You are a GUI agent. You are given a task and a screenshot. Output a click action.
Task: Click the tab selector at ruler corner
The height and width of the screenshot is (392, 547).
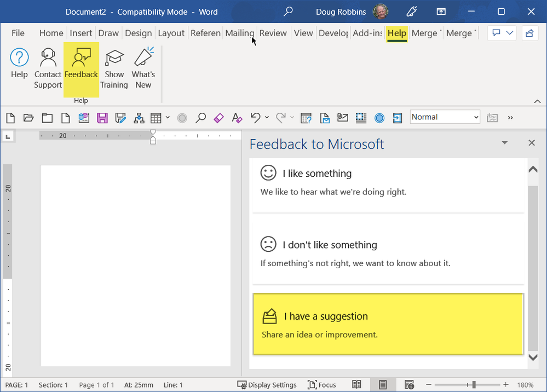pos(8,136)
